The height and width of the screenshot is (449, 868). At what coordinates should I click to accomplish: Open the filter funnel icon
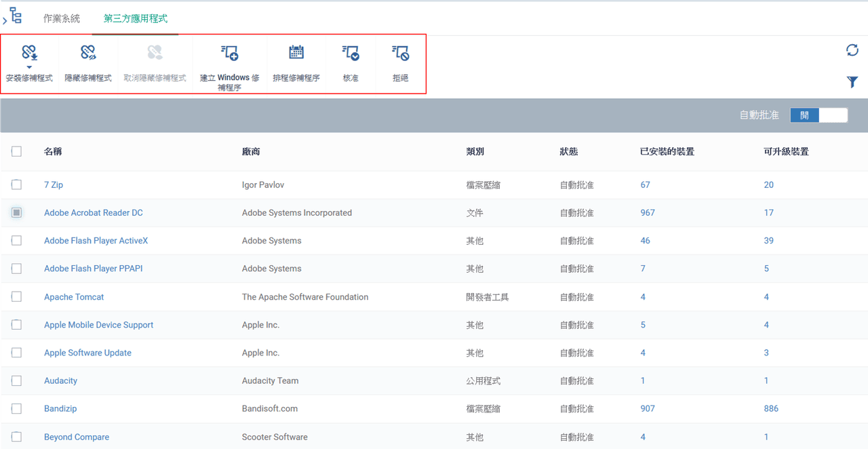[x=852, y=82]
